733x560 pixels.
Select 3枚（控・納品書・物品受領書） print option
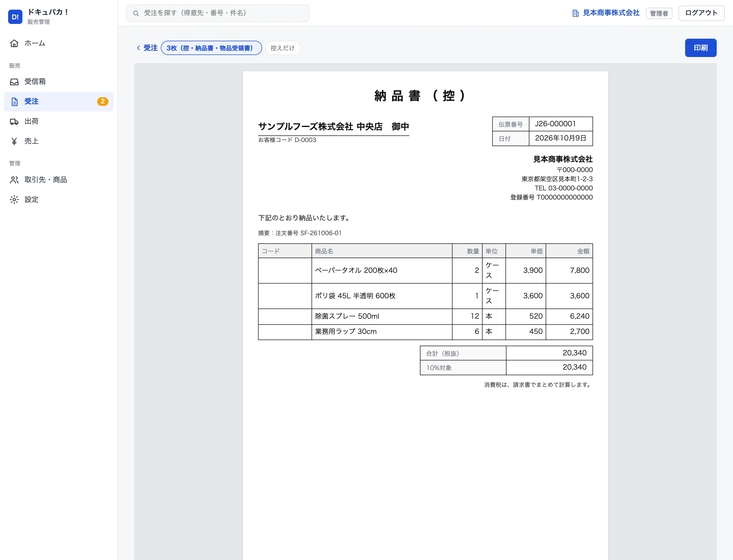[211, 48]
